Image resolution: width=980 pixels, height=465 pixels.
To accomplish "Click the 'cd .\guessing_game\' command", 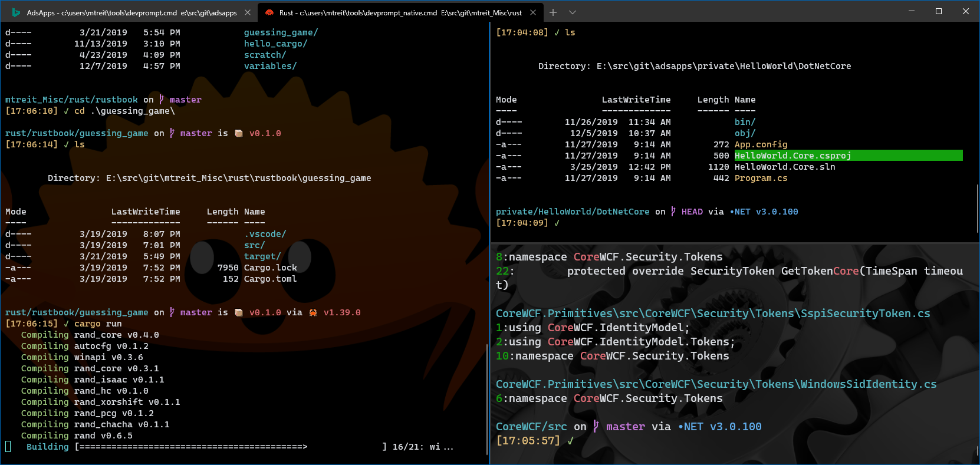I will pyautogui.click(x=124, y=111).
